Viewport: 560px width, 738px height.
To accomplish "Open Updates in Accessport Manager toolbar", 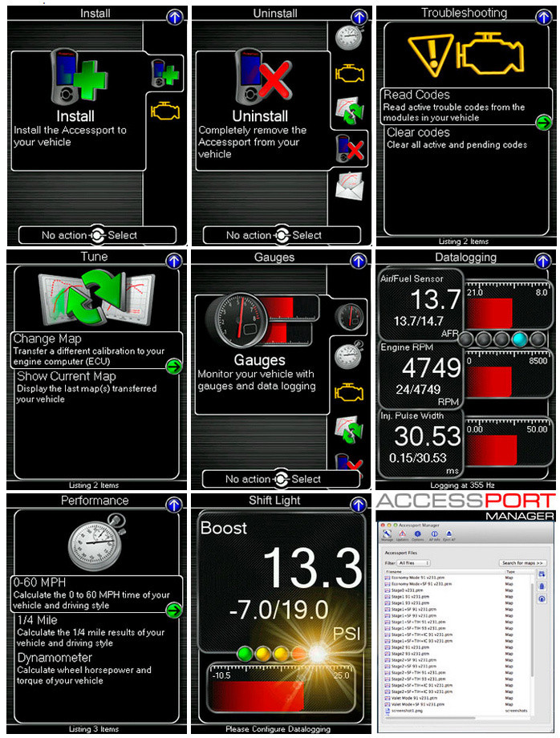I will (403, 536).
